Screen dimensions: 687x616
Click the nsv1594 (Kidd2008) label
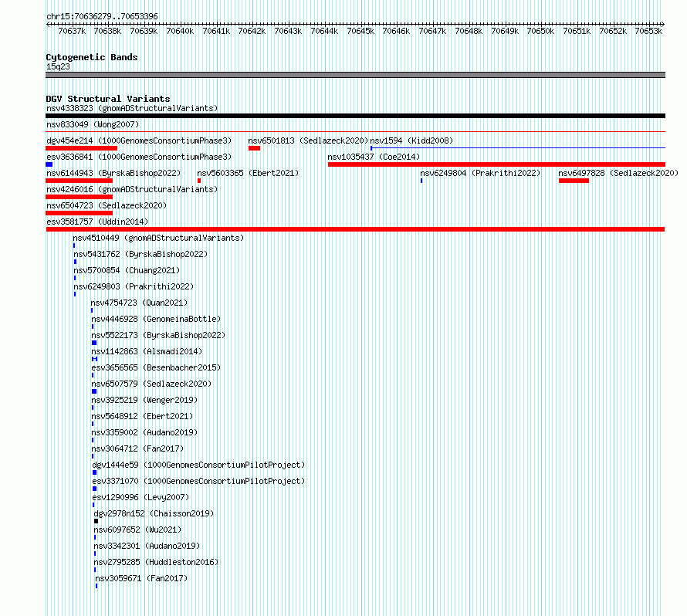coord(411,140)
